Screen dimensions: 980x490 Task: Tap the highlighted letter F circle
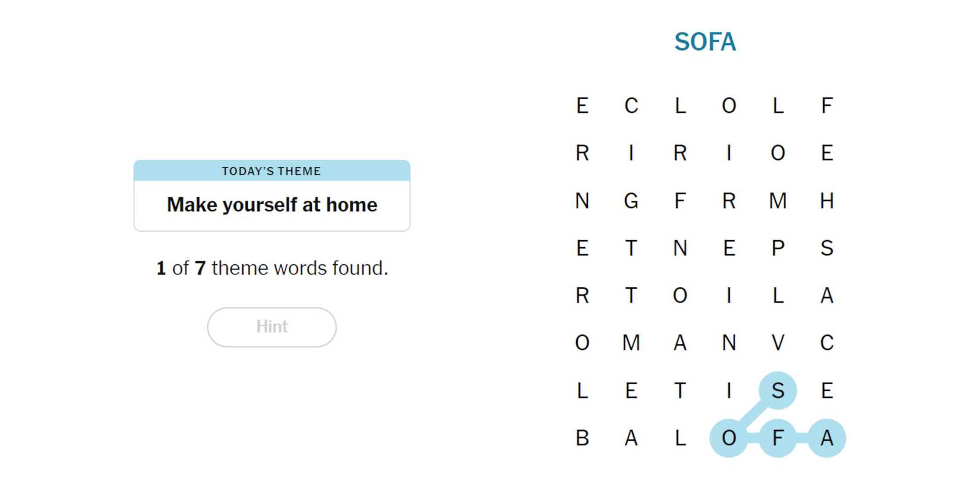point(777,438)
